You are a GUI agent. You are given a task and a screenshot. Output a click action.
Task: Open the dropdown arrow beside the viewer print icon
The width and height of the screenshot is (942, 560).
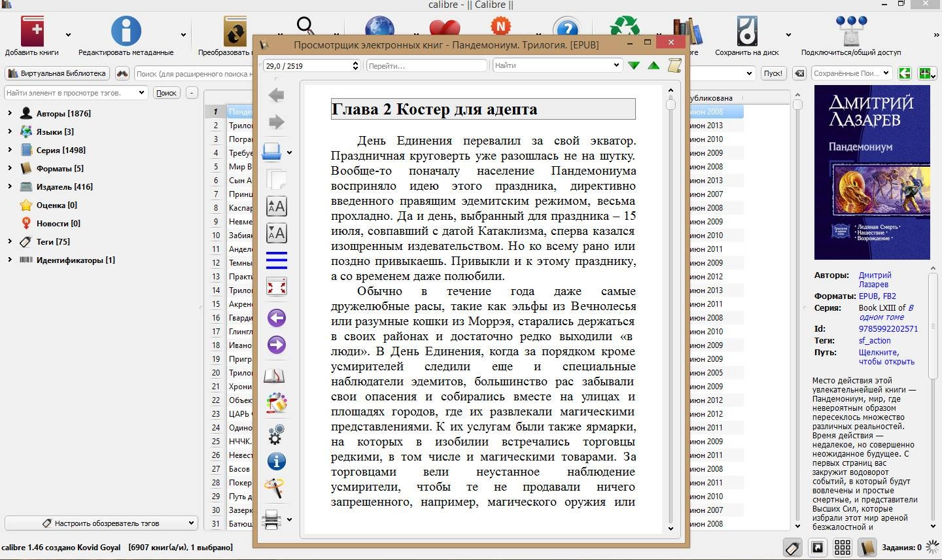289,520
